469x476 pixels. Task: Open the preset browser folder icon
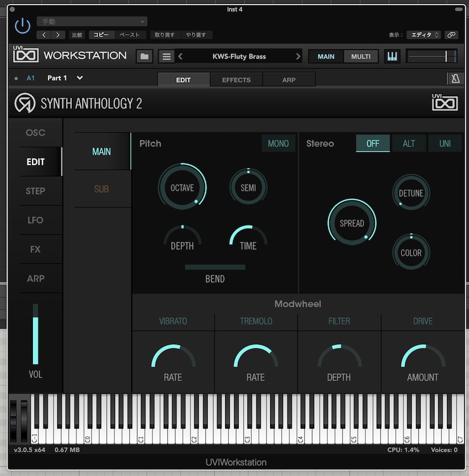click(x=144, y=56)
